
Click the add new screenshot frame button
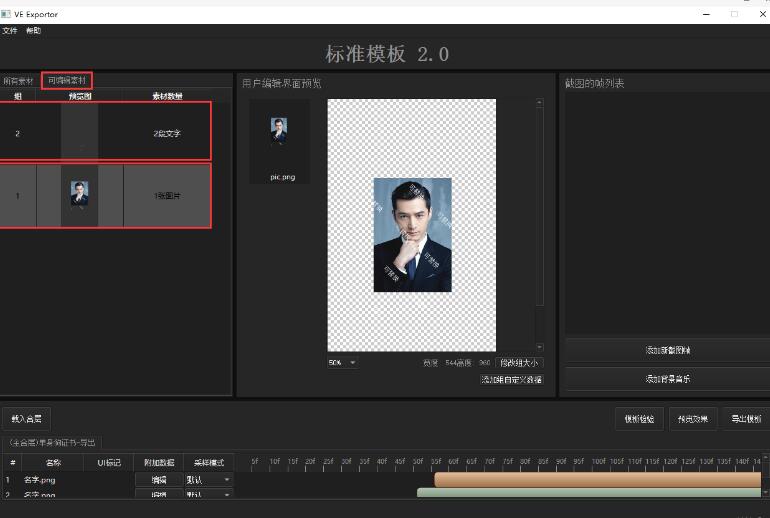tap(667, 350)
